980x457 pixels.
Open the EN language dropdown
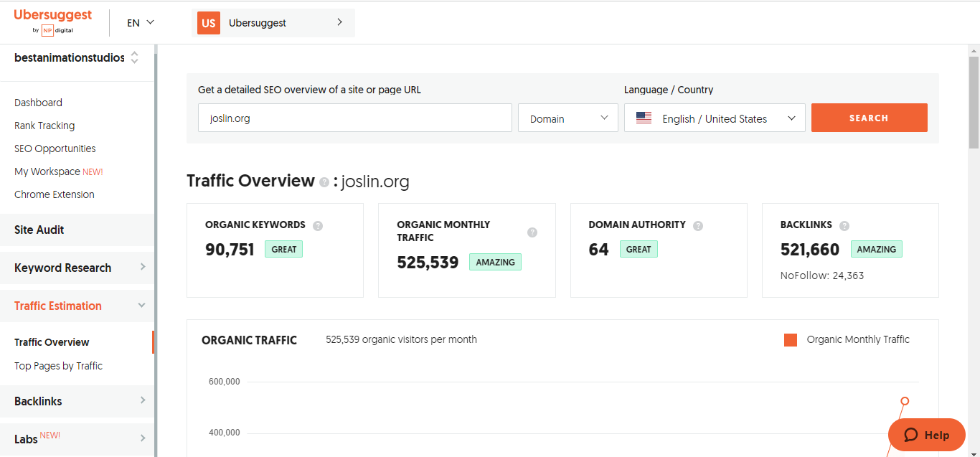coord(141,22)
